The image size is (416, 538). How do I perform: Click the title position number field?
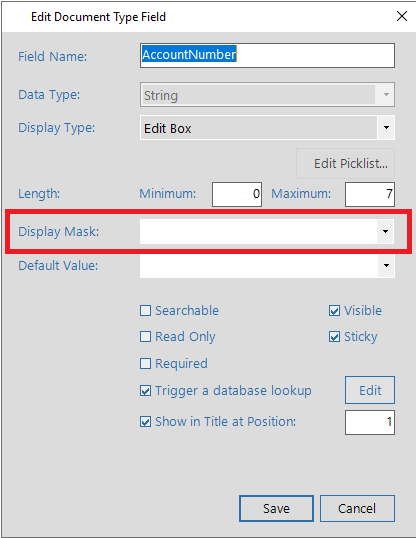370,422
